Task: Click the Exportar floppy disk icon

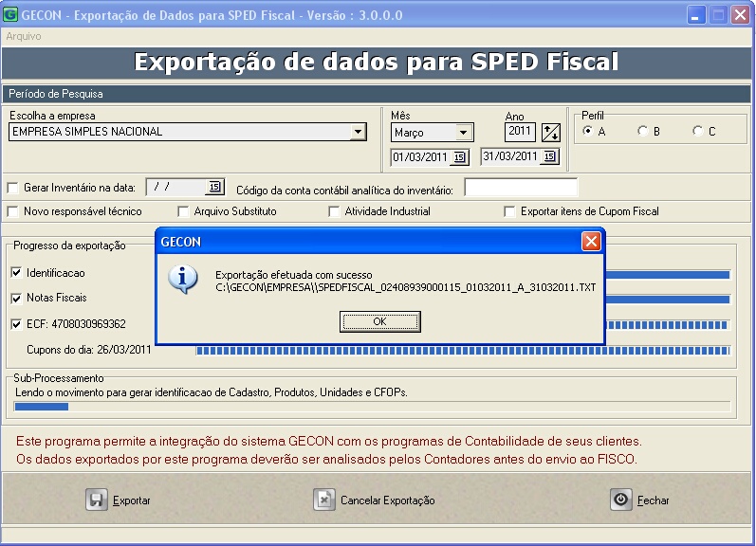Action: pos(97,500)
